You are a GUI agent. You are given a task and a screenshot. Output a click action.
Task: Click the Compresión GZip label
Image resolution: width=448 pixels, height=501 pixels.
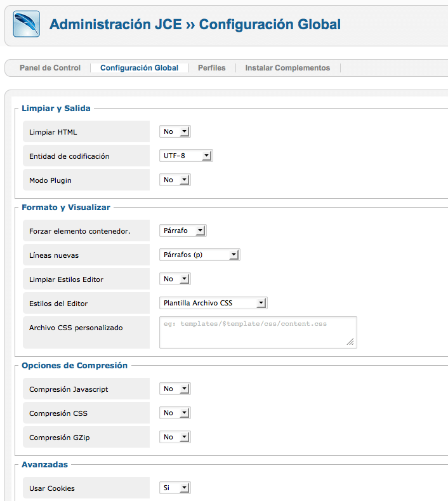(x=59, y=438)
